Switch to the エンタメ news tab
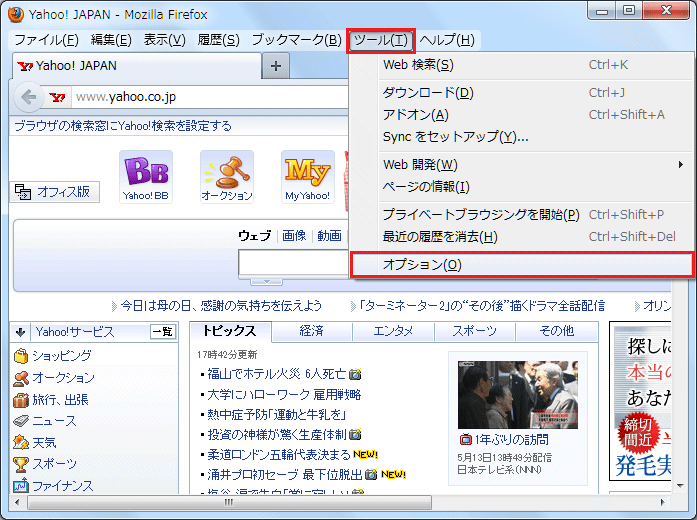Screen dimensions: 697x520 click(x=393, y=331)
